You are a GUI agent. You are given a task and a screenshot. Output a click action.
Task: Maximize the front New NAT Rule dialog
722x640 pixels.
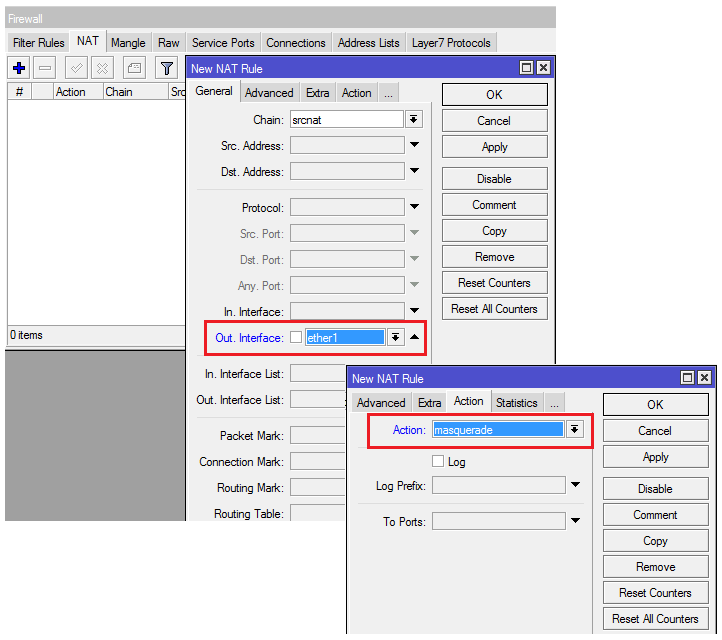687,378
